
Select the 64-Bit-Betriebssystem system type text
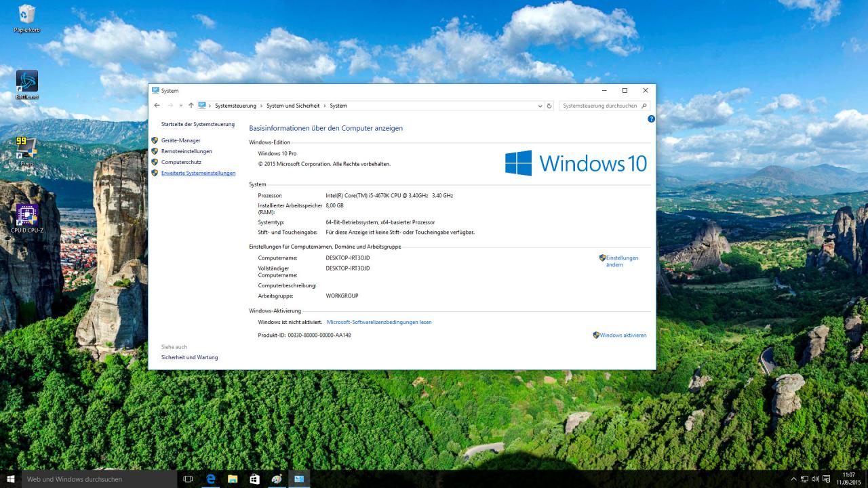[x=380, y=222]
